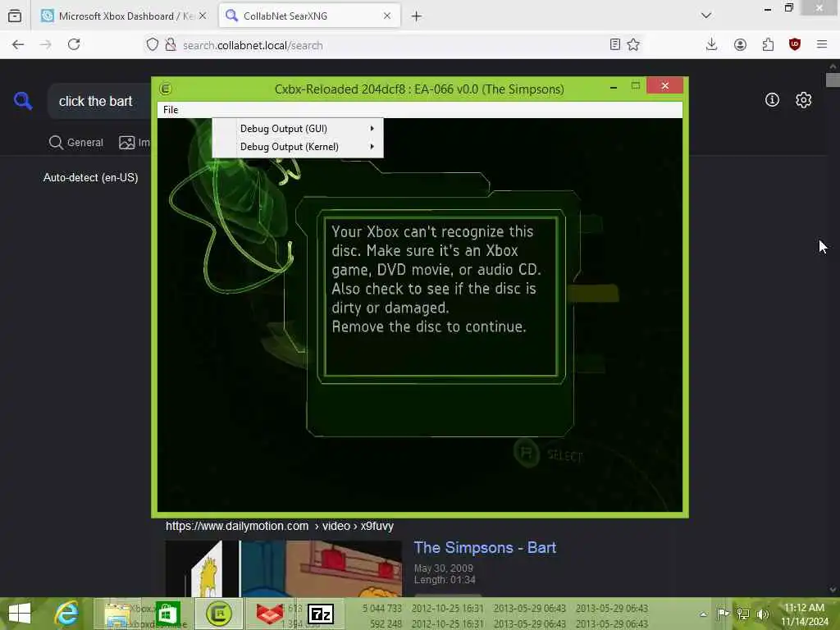Open Windows Store from the taskbar

click(x=167, y=614)
